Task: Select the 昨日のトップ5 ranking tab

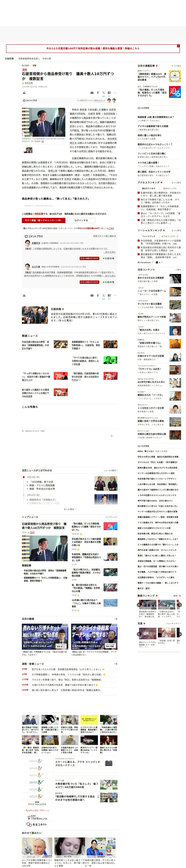Action: point(170,188)
